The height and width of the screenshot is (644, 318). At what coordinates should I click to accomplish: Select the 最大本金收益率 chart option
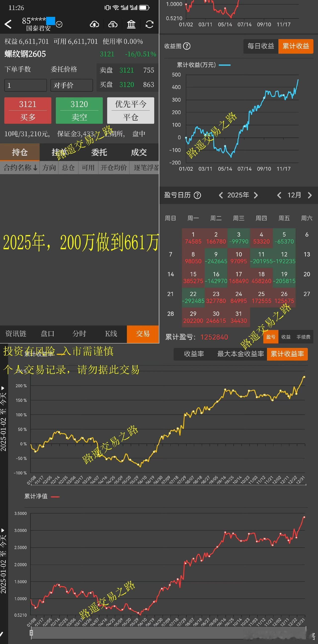click(x=240, y=354)
